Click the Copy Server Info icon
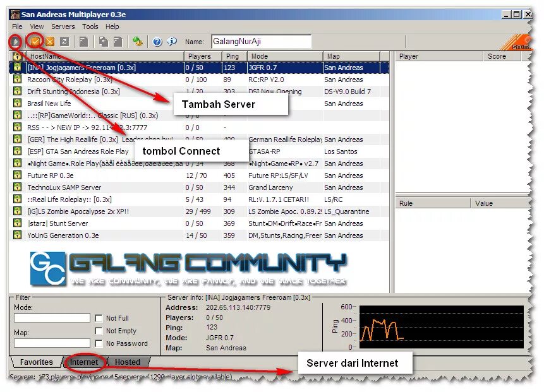 click(103, 42)
